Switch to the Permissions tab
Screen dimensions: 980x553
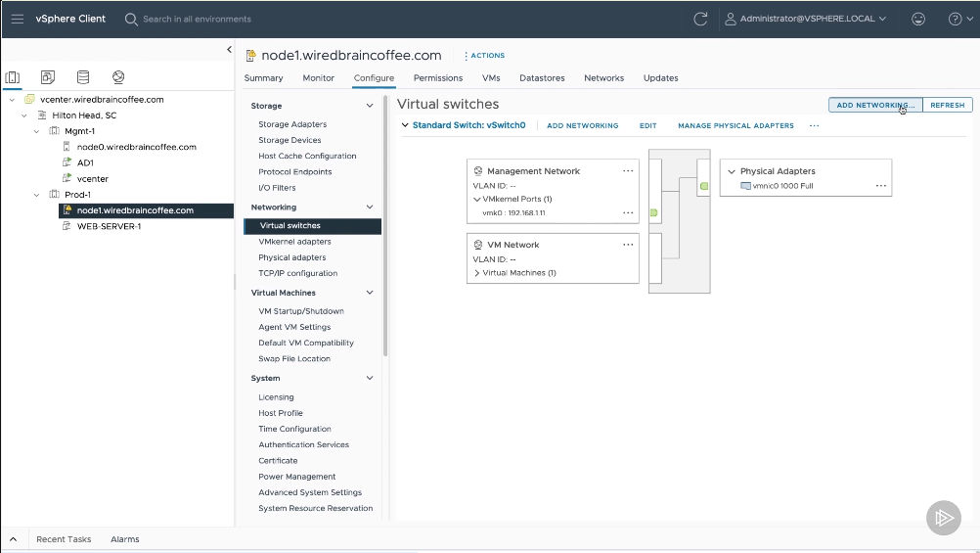(x=437, y=78)
